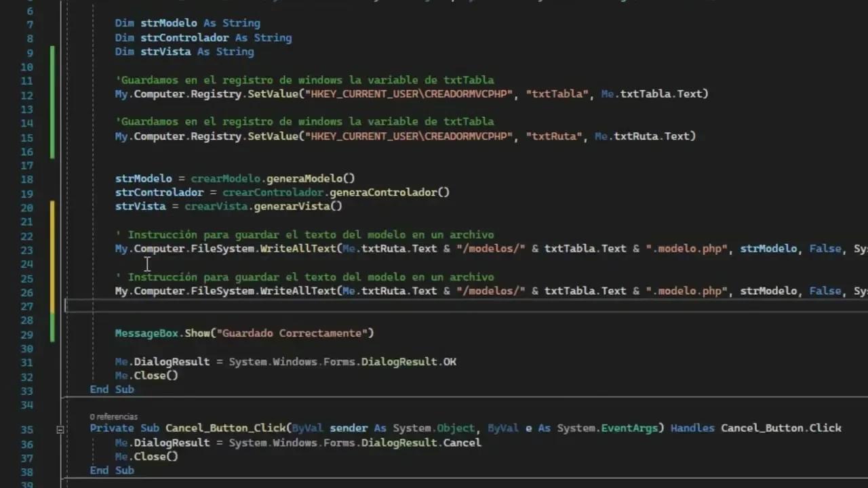Collapse the Cancel_Button_Click method using the fold marker
Image resolution: width=868 pixels, height=488 pixels.
click(60, 428)
